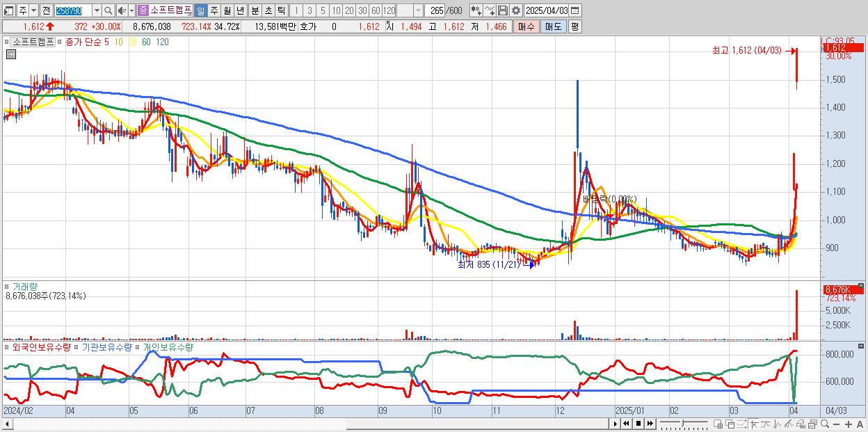Select the 30 interval button

362,10
